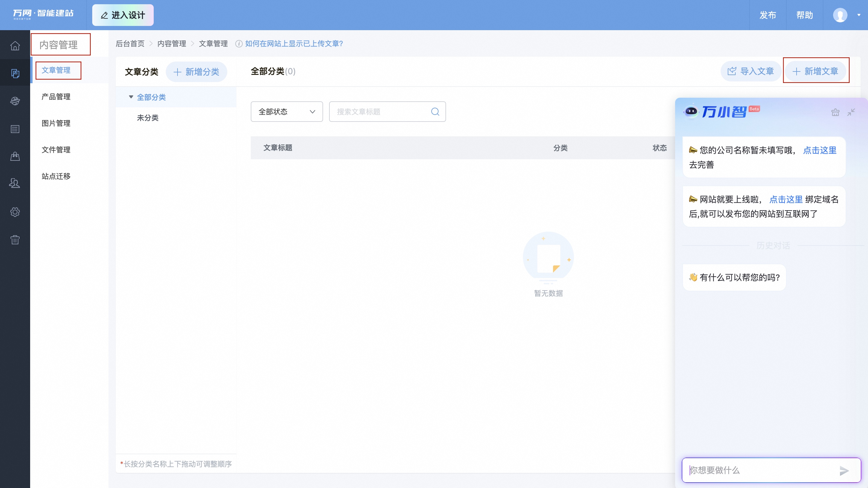Click 文章管理 in the breadcrumb
Viewport: 868px width, 488px height.
click(213, 43)
